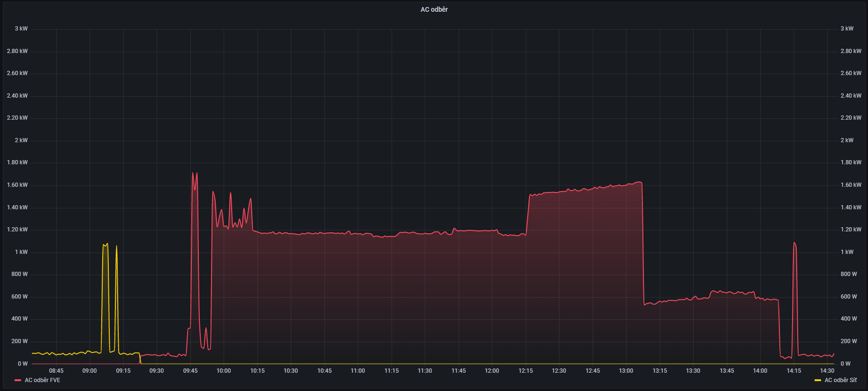Click the red FVE legend color swatch
The height and width of the screenshot is (391, 868).
click(x=18, y=380)
